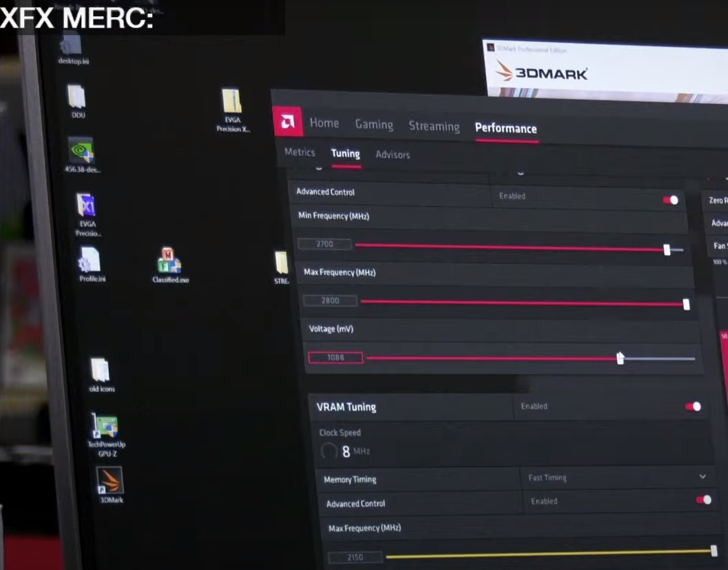The width and height of the screenshot is (728, 570).
Task: Go to the Home tab
Action: [x=324, y=123]
